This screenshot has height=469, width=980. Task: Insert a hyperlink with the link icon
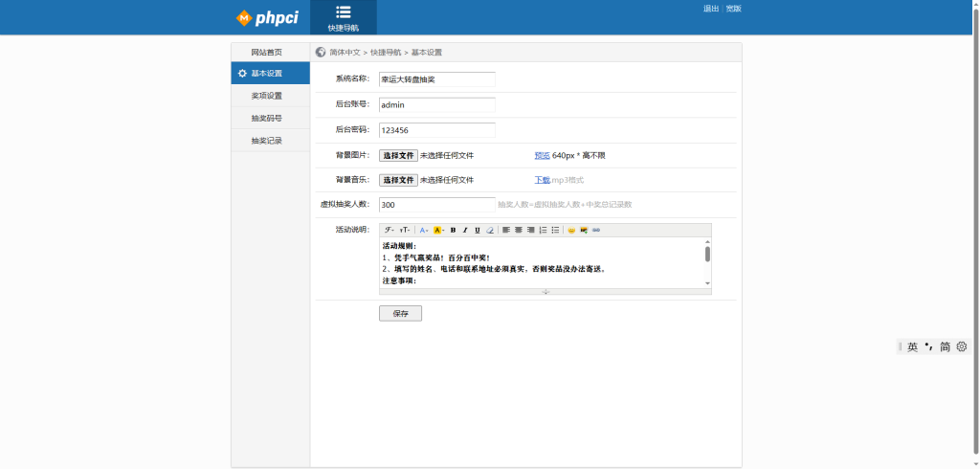coord(596,230)
